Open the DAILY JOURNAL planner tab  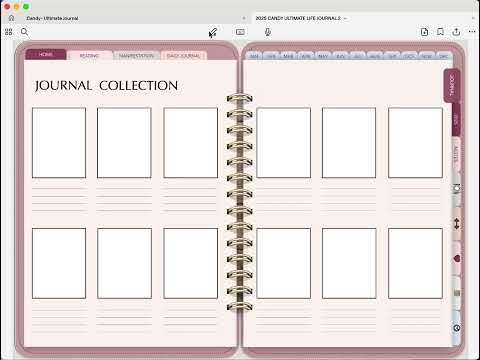[x=183, y=56]
